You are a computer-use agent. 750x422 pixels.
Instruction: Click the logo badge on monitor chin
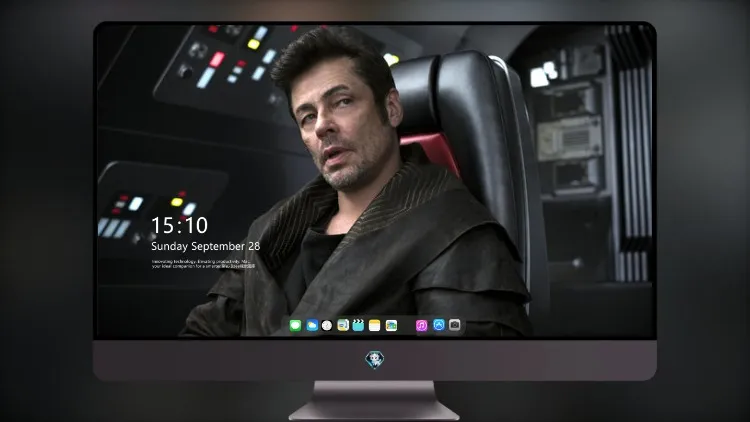375,360
